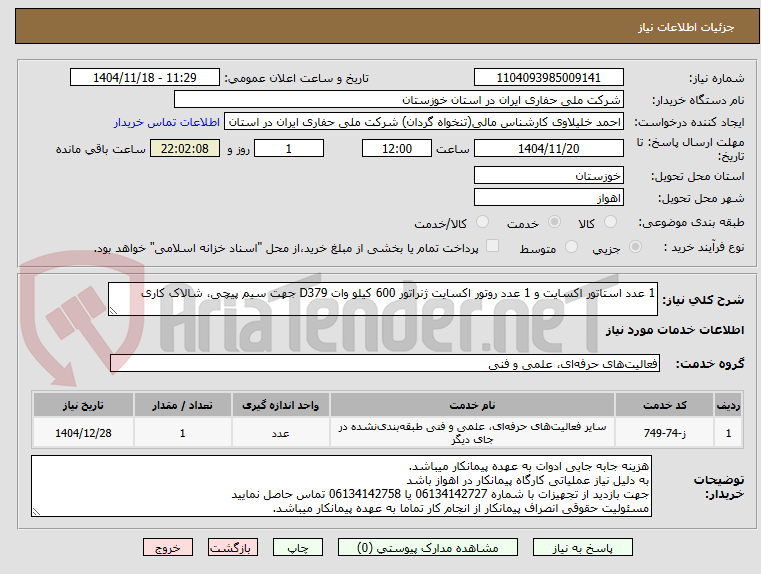Viewport: 761px width, 574px height.
Task: Click the جزئیات اطلاعات نیاز page title
Action: 686,27
